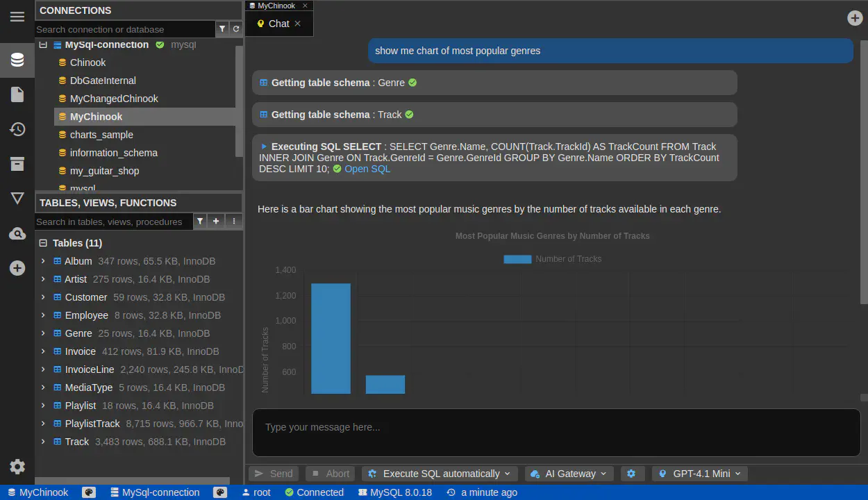The height and width of the screenshot is (500, 868).
Task: Open the GPT-4.1 Mini model dropdown
Action: point(699,474)
